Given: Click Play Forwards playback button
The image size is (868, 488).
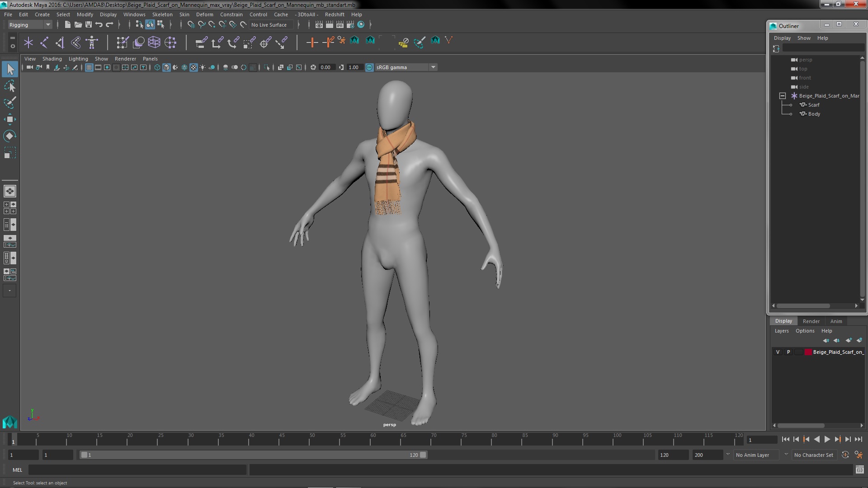Looking at the screenshot, I should tap(827, 439).
